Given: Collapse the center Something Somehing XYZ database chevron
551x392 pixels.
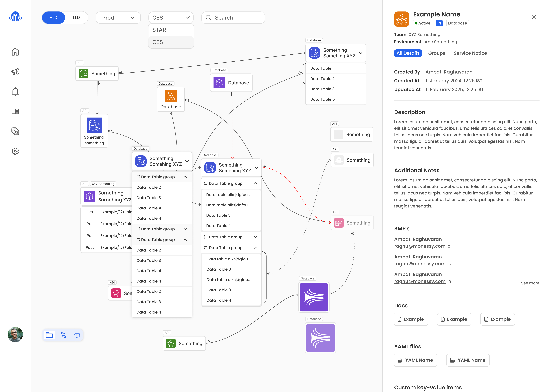Looking at the screenshot, I should pos(256,168).
